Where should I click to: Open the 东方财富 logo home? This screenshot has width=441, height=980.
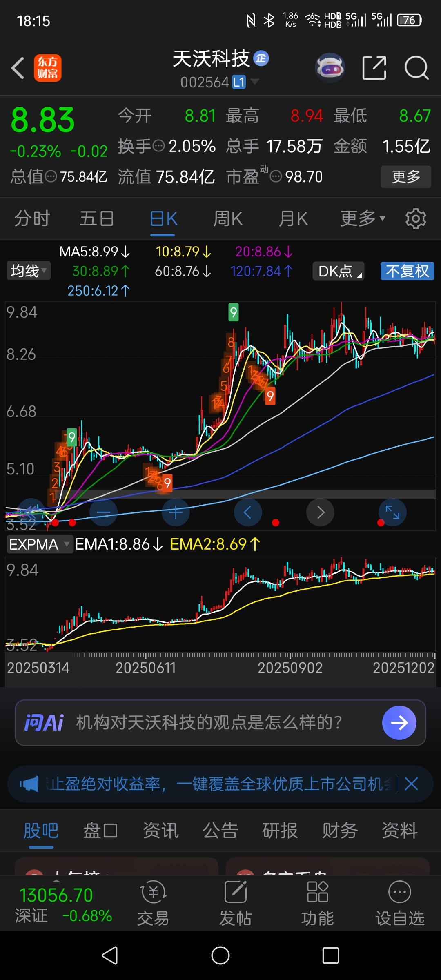(47, 68)
